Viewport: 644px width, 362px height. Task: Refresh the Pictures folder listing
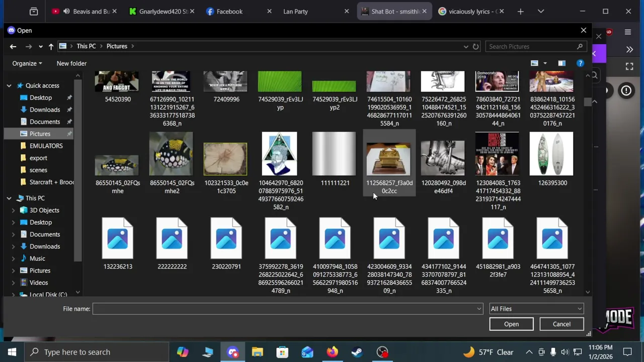pos(475,46)
